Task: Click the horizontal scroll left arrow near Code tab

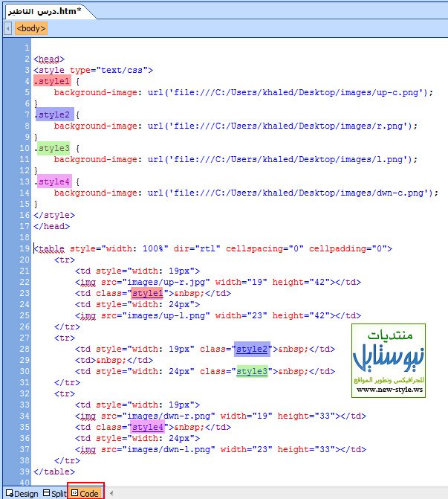Action: (x=111, y=493)
